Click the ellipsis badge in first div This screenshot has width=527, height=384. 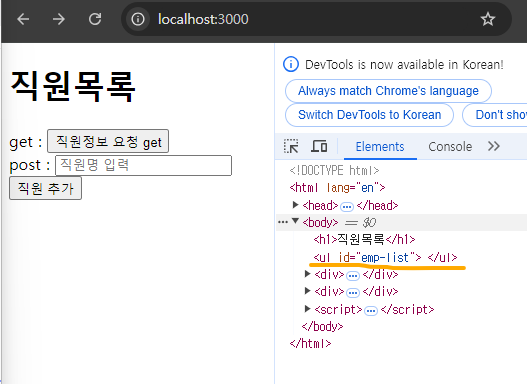point(353,276)
